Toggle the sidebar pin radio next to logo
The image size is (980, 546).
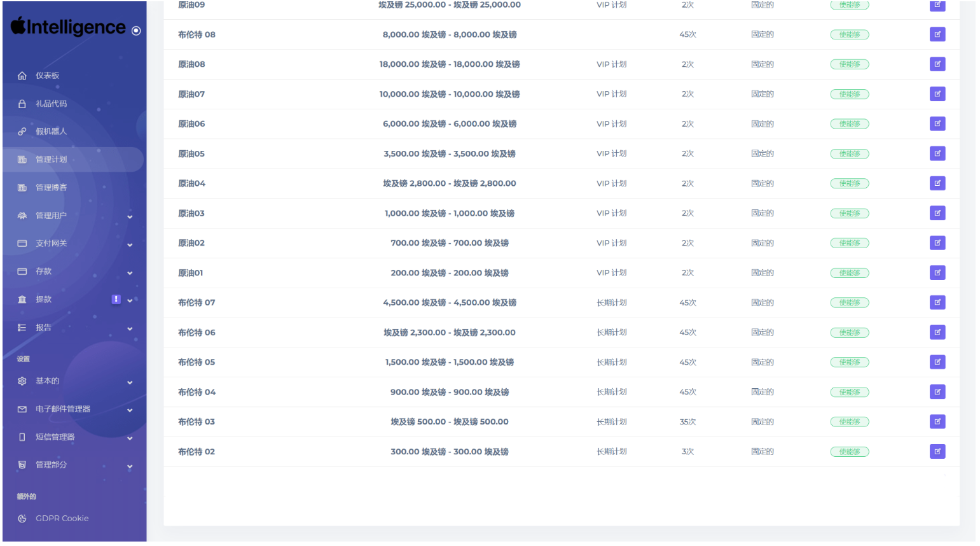136,31
